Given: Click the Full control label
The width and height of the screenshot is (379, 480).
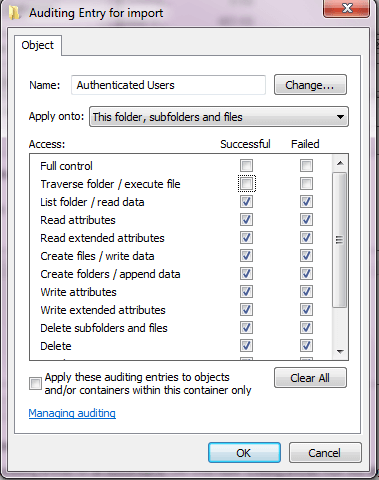Looking at the screenshot, I should pyautogui.click(x=66, y=166).
